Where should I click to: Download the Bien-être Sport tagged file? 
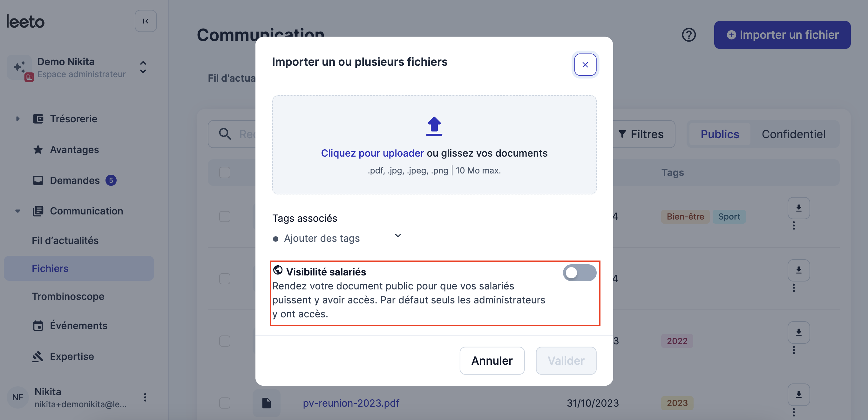point(799,208)
